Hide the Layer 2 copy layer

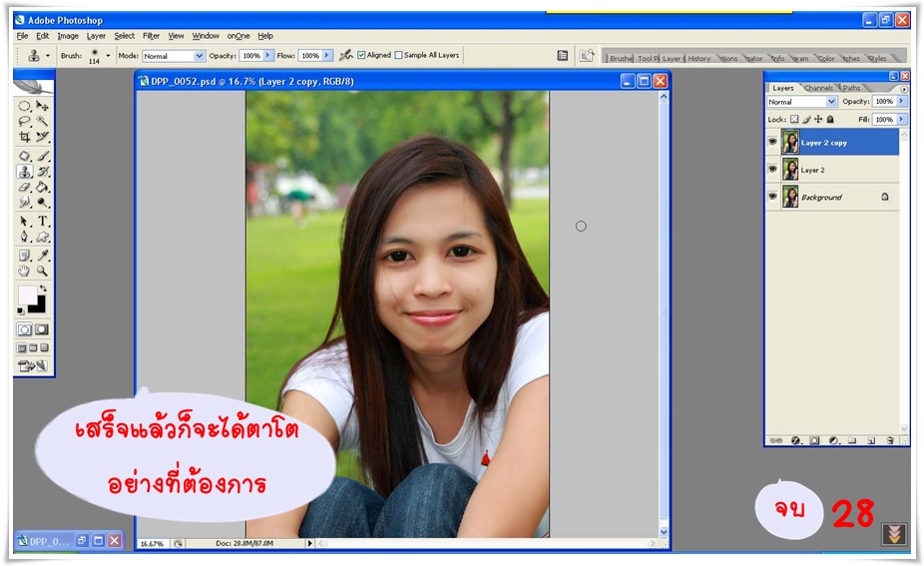tap(772, 142)
